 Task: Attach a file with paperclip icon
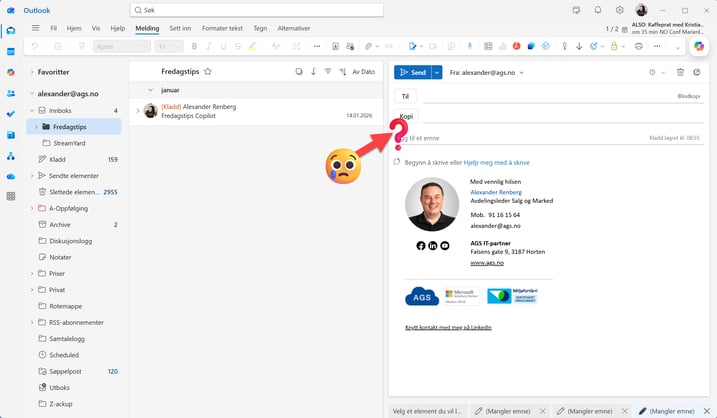click(368, 46)
